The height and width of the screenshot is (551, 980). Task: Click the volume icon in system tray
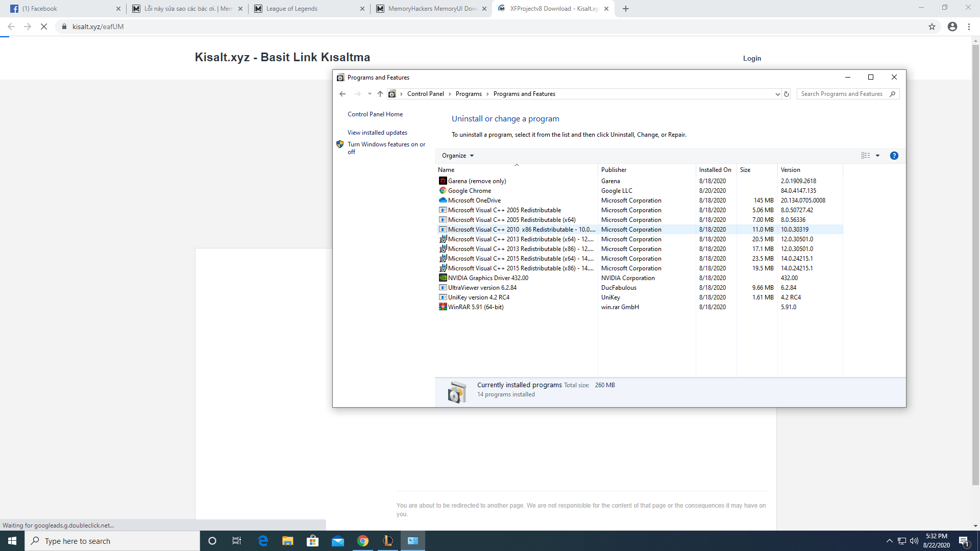click(914, 541)
